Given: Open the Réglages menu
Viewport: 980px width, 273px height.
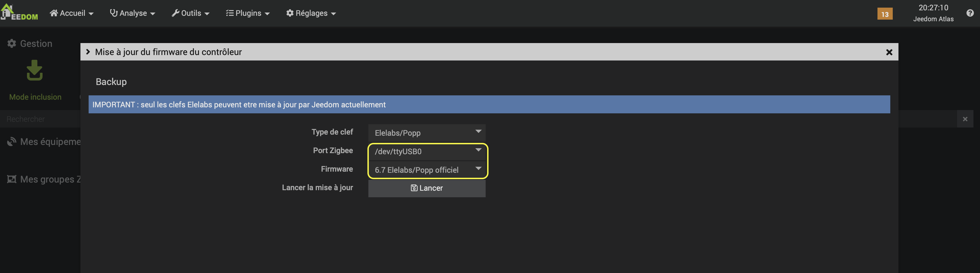Looking at the screenshot, I should pos(311,13).
